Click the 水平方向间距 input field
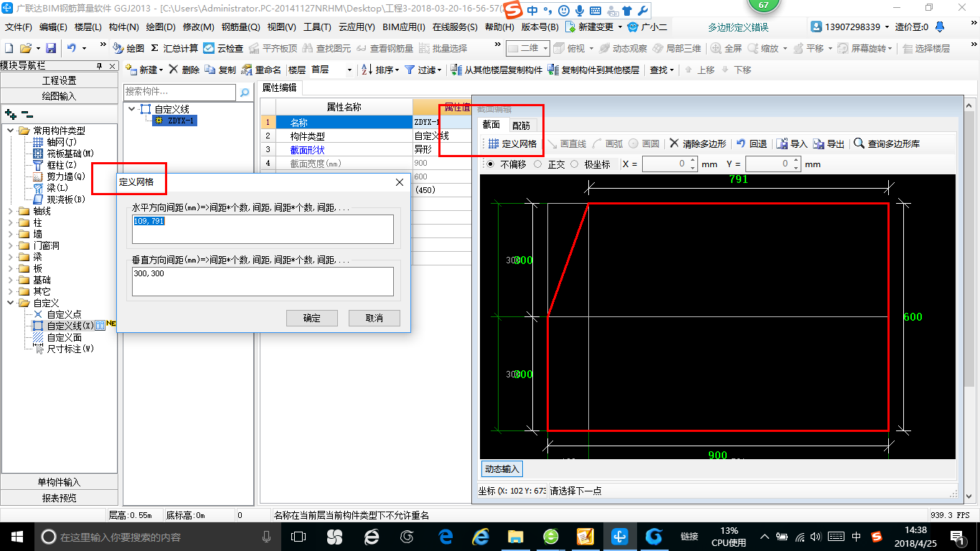980x551 pixels. [x=263, y=229]
